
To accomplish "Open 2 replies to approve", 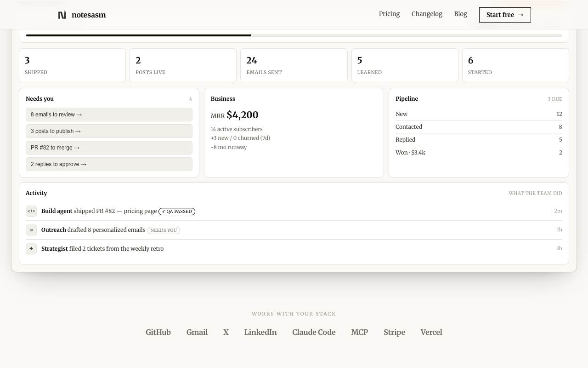I will tap(109, 164).
